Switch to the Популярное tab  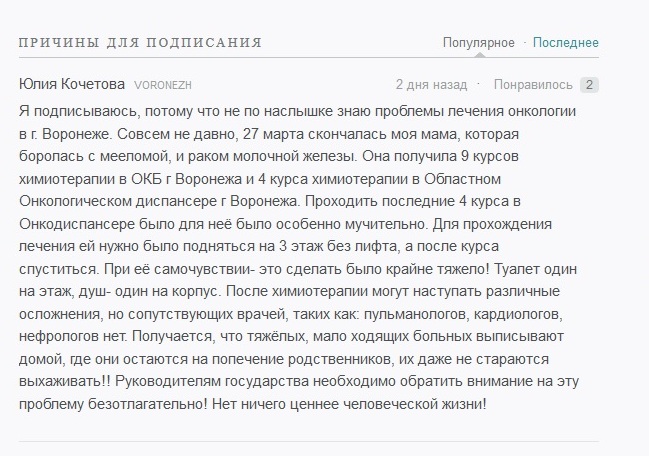pos(479,43)
